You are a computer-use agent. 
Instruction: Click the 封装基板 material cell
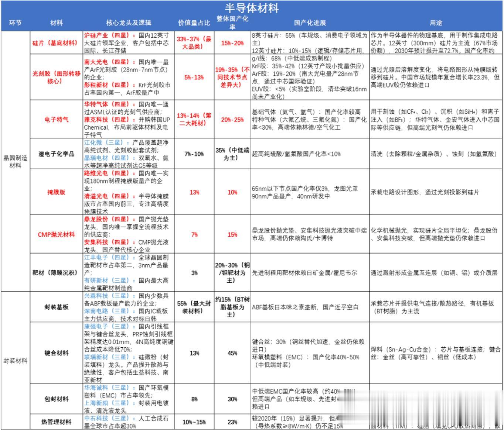(56, 307)
